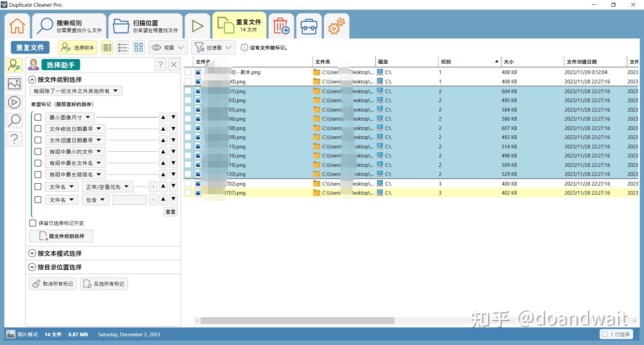This screenshot has width=644, height=345.
Task: Add condition plus next to 正序/空值优先
Action: pyautogui.click(x=153, y=187)
